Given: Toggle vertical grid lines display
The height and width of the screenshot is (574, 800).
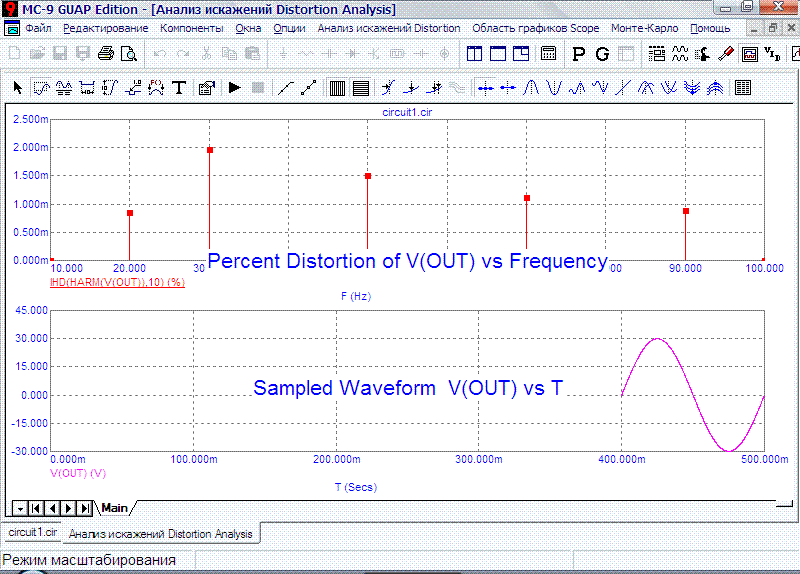Looking at the screenshot, I should coord(337,88).
